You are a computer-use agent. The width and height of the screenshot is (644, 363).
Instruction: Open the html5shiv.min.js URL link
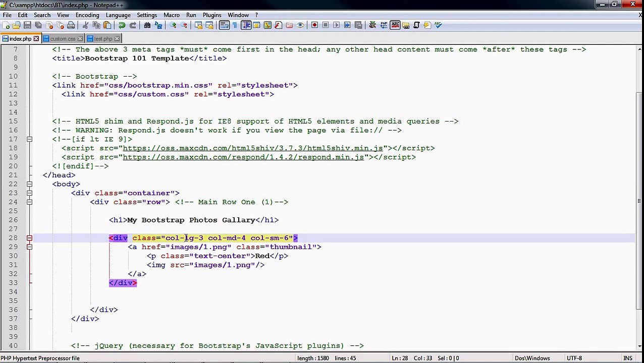[252, 148]
